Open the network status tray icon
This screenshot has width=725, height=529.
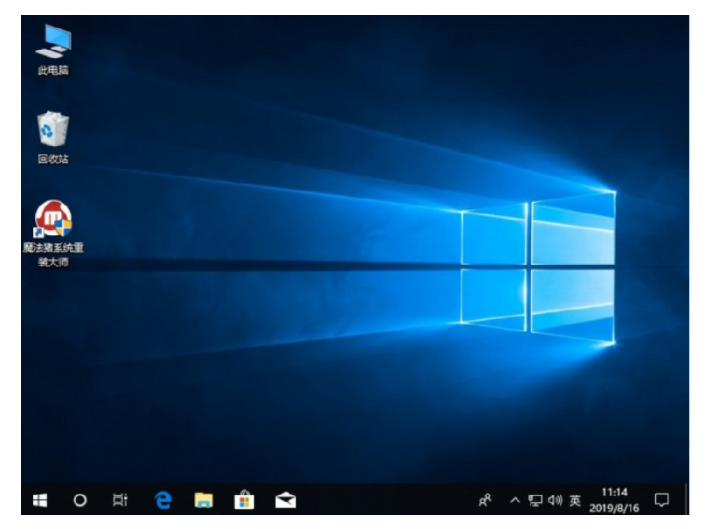click(535, 499)
